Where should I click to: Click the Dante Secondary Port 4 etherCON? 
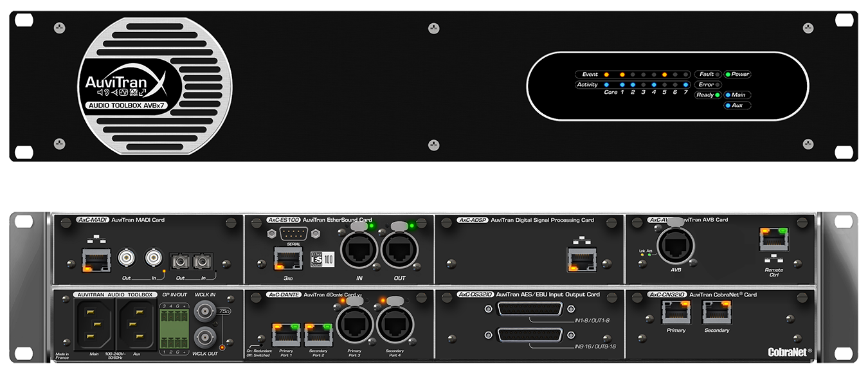coord(395,323)
